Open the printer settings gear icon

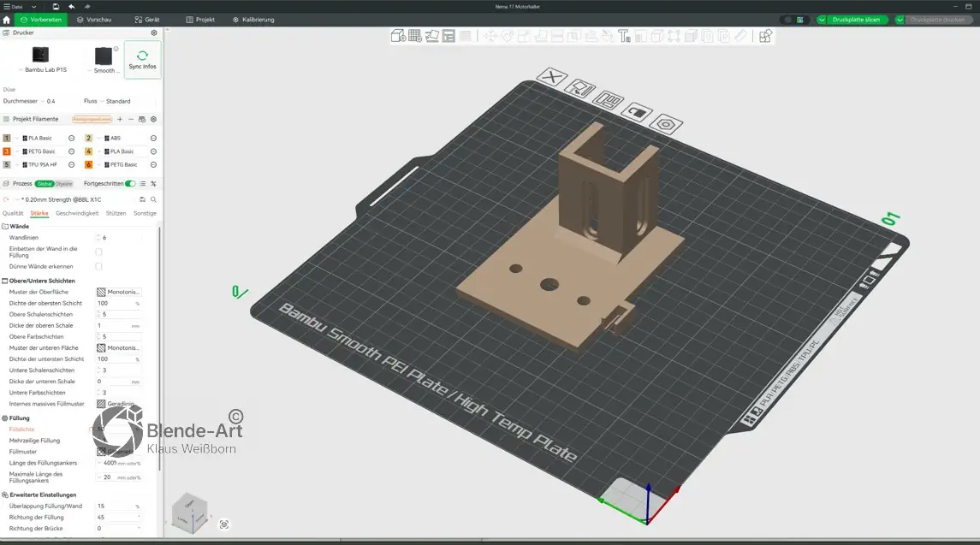click(154, 33)
